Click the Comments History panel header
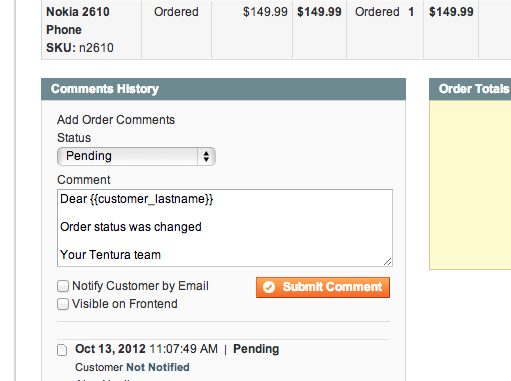 [x=223, y=89]
